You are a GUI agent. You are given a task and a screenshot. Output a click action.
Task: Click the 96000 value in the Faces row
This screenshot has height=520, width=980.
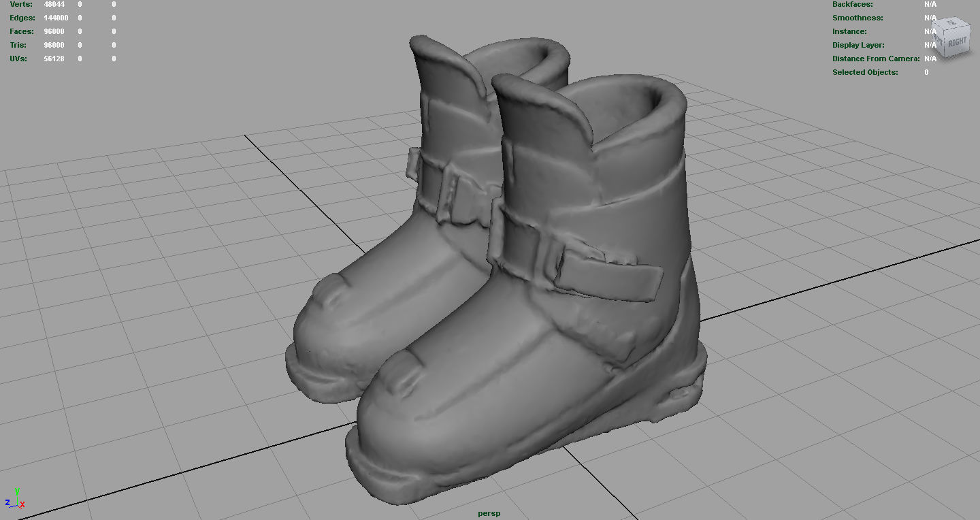pyautogui.click(x=54, y=31)
